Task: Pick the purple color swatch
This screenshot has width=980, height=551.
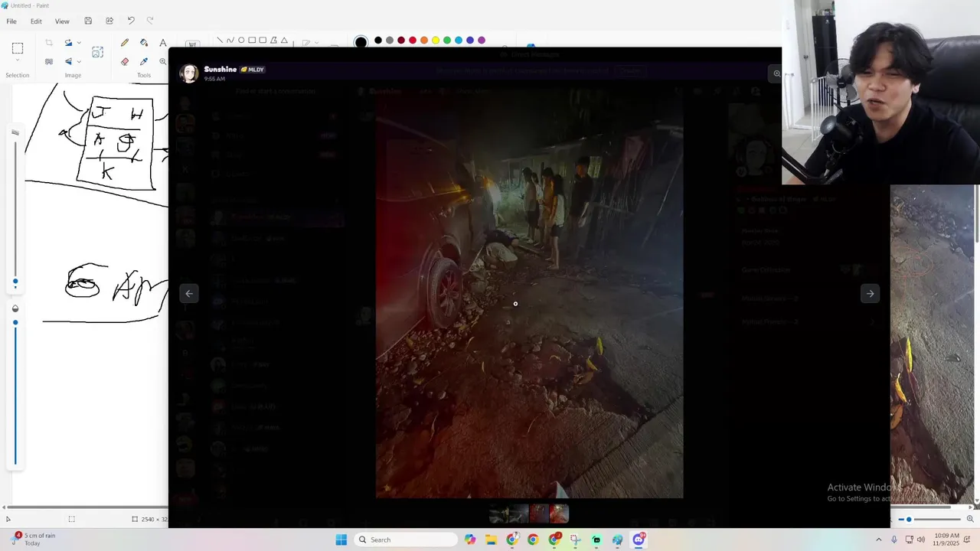Action: point(482,41)
